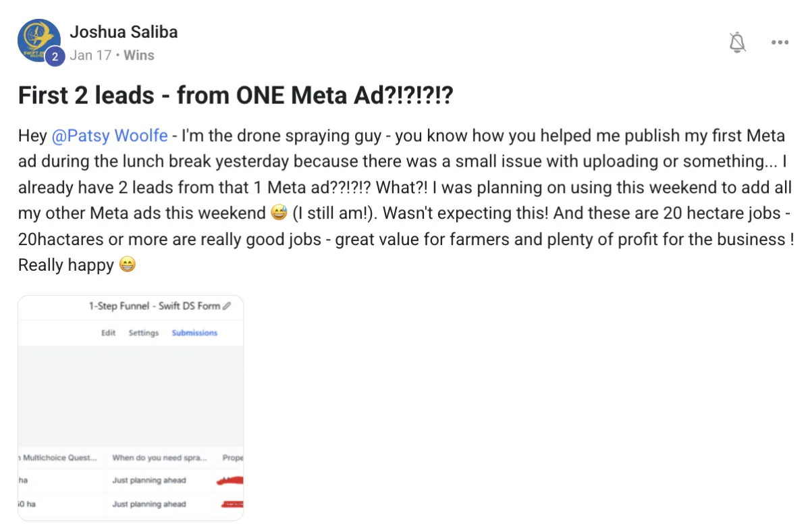Toggle the post notification bell icon
The image size is (810, 532).
(738, 43)
